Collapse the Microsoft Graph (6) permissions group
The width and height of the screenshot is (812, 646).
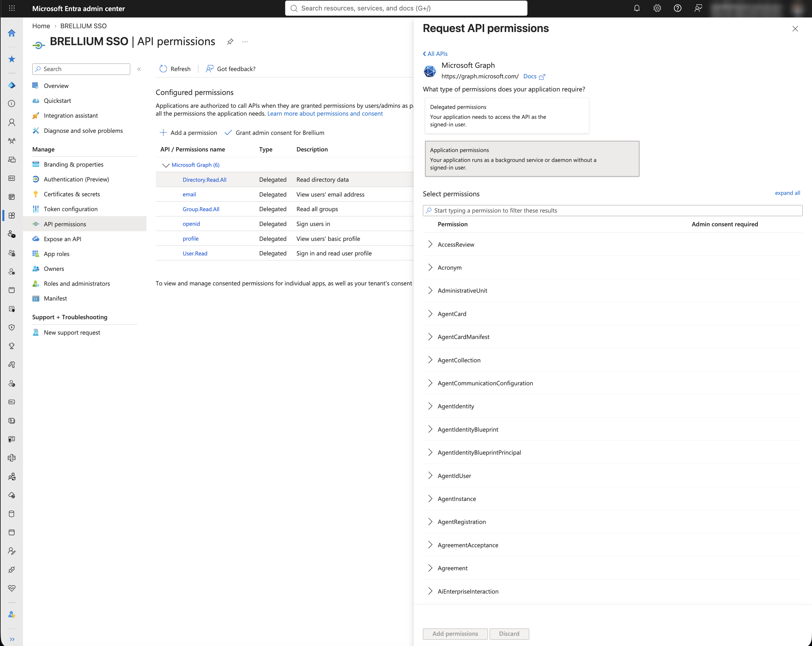[166, 165]
